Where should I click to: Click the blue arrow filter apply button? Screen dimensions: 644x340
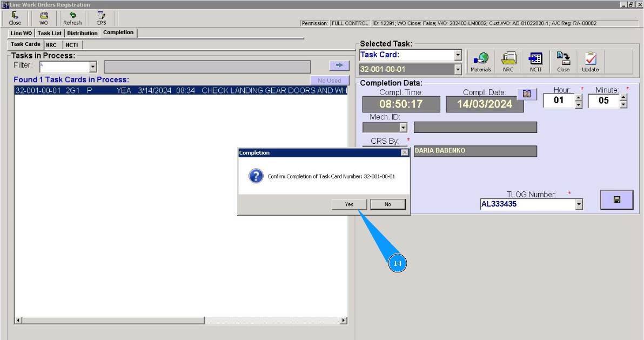(x=339, y=65)
